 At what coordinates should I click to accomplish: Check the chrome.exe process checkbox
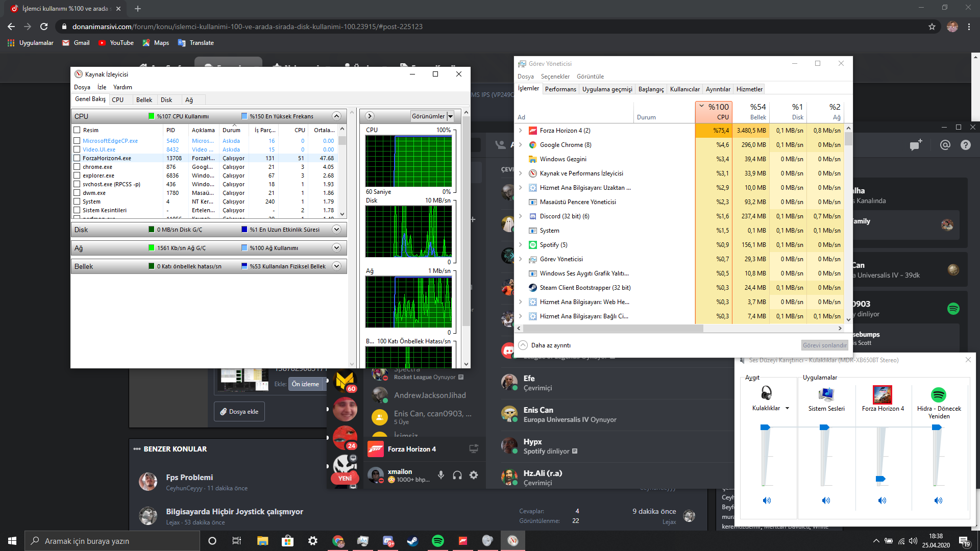pyautogui.click(x=77, y=167)
